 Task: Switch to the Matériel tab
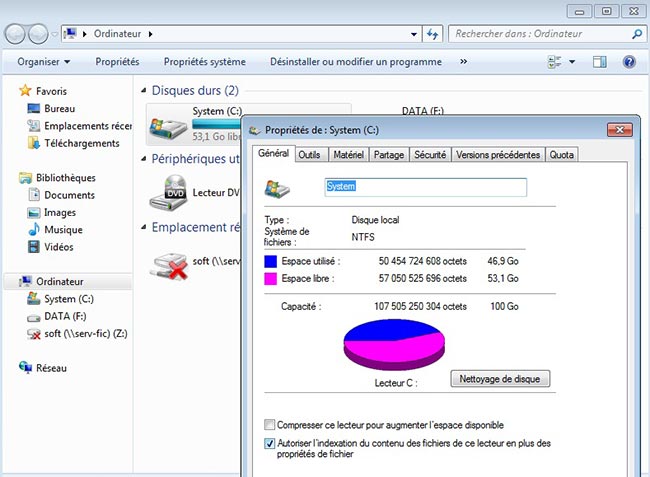pos(349,155)
